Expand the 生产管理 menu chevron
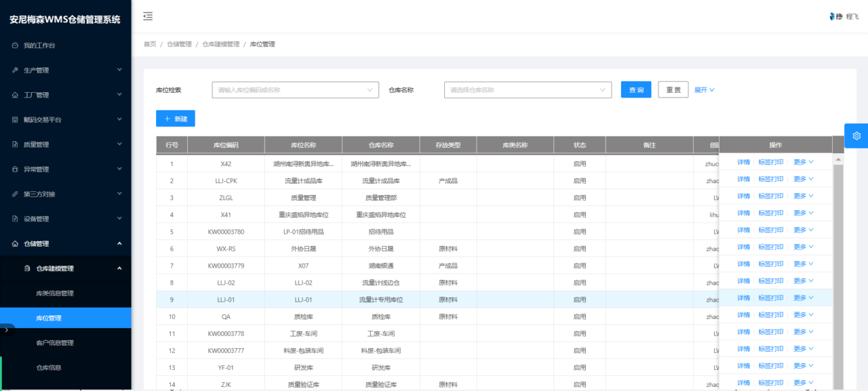The height and width of the screenshot is (391, 868). [119, 70]
